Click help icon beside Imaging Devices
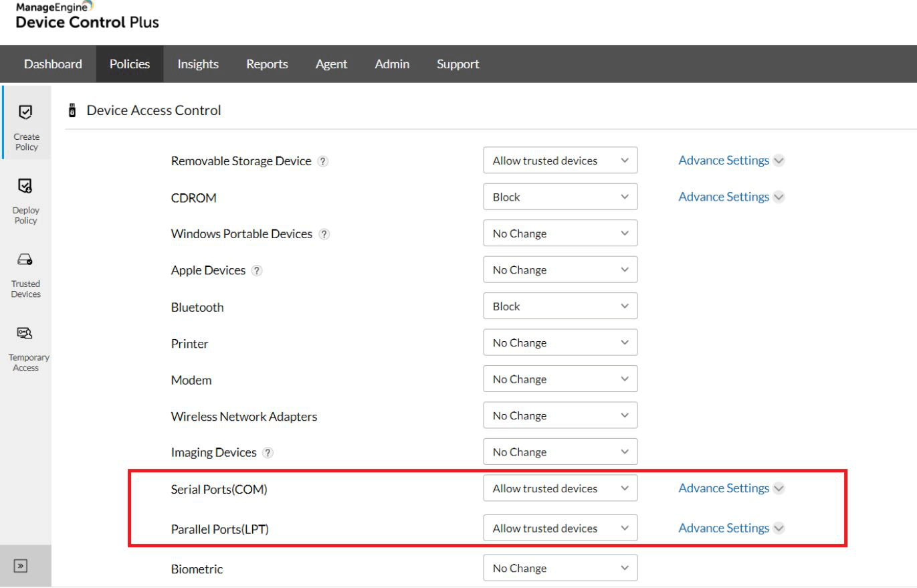The image size is (917, 588). pos(268,453)
